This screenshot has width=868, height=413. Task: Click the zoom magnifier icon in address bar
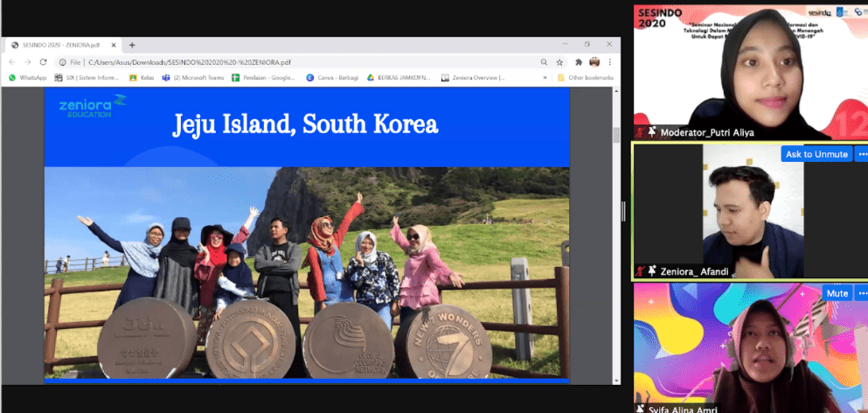(545, 62)
